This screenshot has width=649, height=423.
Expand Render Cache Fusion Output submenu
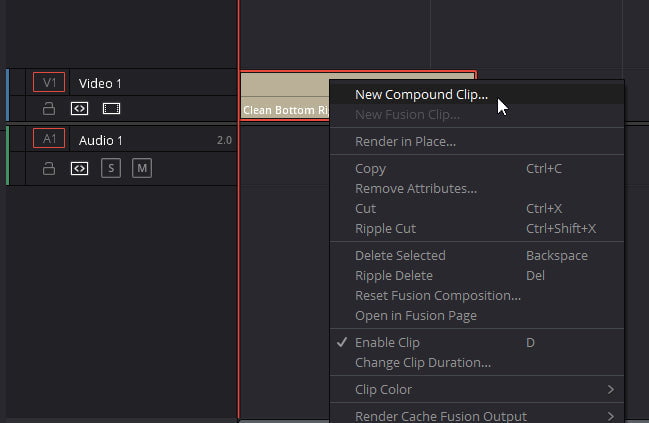pos(477,415)
